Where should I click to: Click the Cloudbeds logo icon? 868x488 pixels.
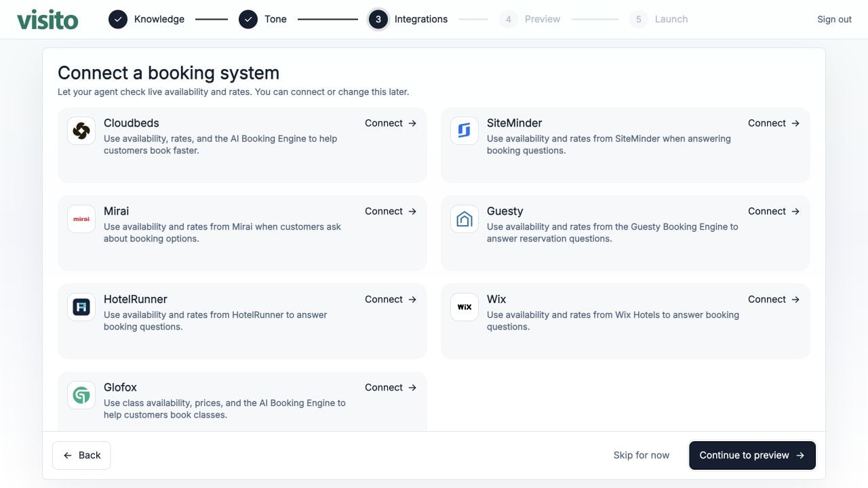coord(81,131)
